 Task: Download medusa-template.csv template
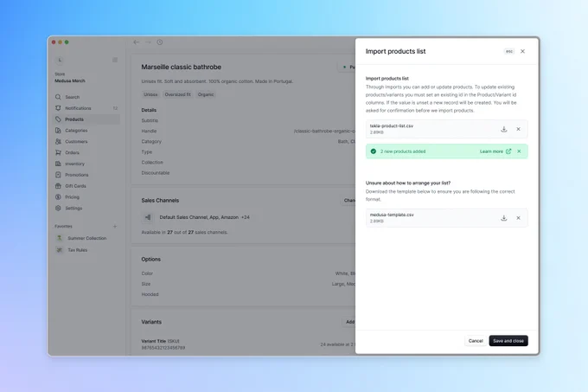pos(504,218)
